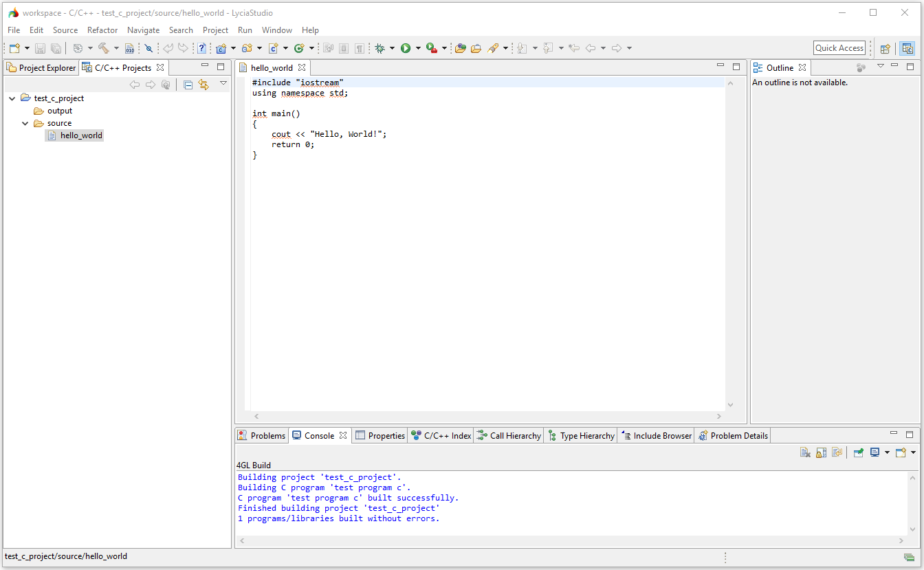Build the project with the hammer icon
Screen dimensions: 924x570
[x=104, y=48]
